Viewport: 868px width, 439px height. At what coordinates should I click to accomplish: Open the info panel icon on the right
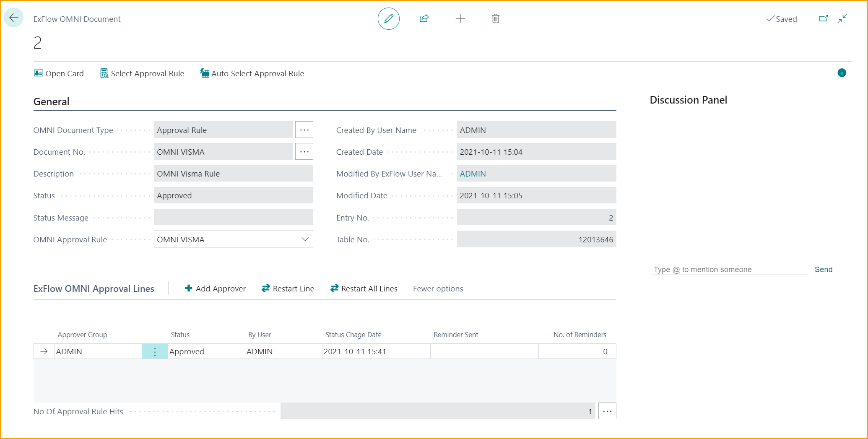coord(842,73)
